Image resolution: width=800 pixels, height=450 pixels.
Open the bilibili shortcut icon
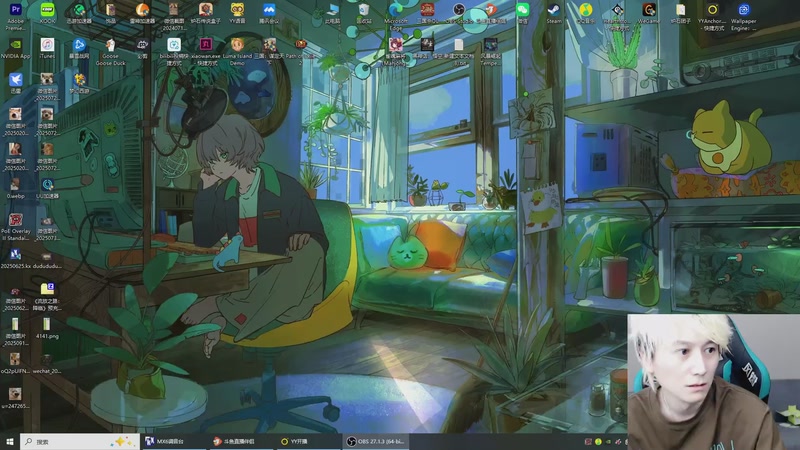click(x=174, y=52)
